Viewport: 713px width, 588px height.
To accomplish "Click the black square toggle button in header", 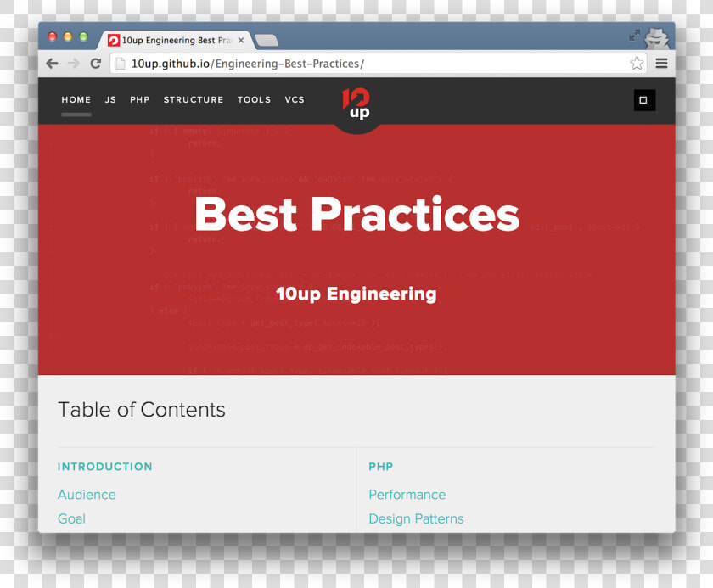I will pos(644,100).
